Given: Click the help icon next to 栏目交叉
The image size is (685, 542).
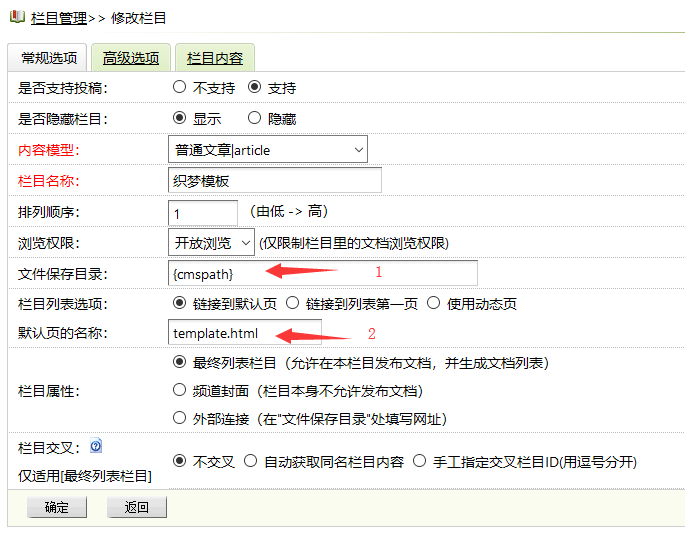Looking at the screenshot, I should (x=96, y=446).
